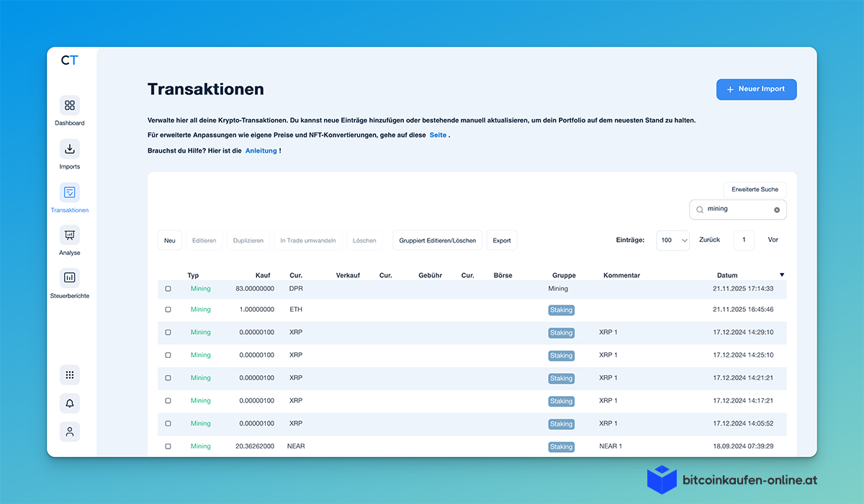The height and width of the screenshot is (504, 864).
Task: Open the Einträge 100 dropdown
Action: tap(673, 240)
